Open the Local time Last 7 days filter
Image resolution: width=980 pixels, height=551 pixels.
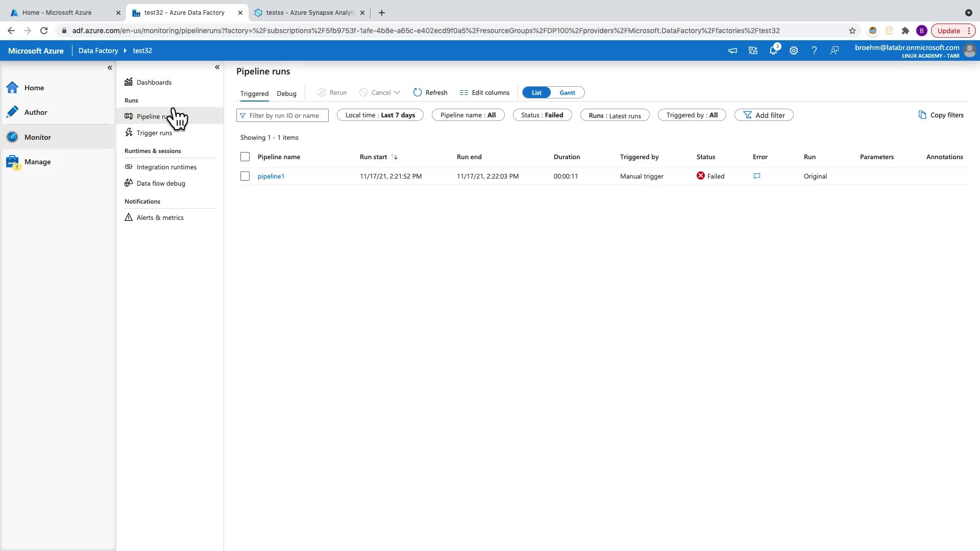click(x=380, y=115)
